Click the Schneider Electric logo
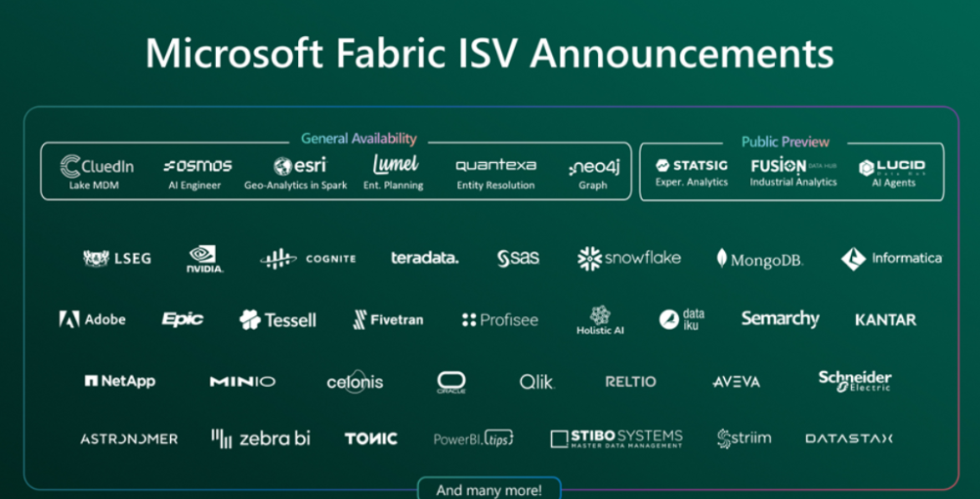Viewport: 980px width, 499px height. 854,380
